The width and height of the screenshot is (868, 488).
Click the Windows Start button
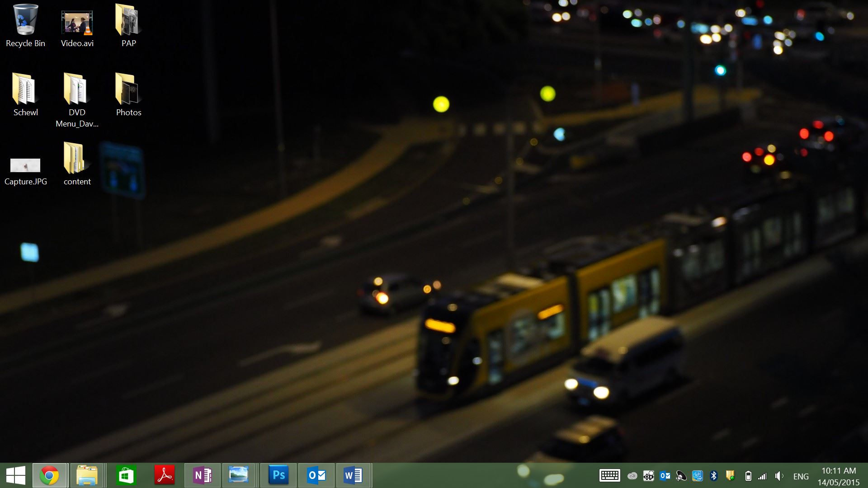tap(16, 475)
